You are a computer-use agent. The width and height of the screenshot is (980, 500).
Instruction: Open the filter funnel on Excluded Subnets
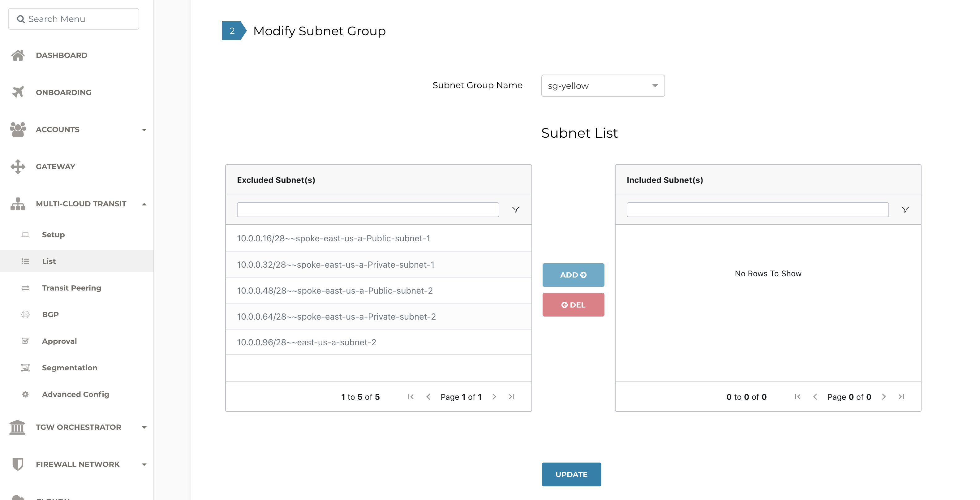click(x=515, y=209)
